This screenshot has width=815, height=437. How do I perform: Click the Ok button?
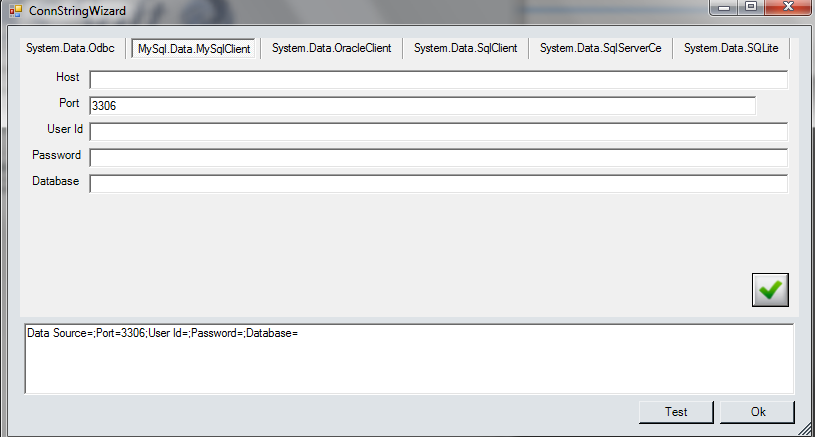pyautogui.click(x=758, y=412)
